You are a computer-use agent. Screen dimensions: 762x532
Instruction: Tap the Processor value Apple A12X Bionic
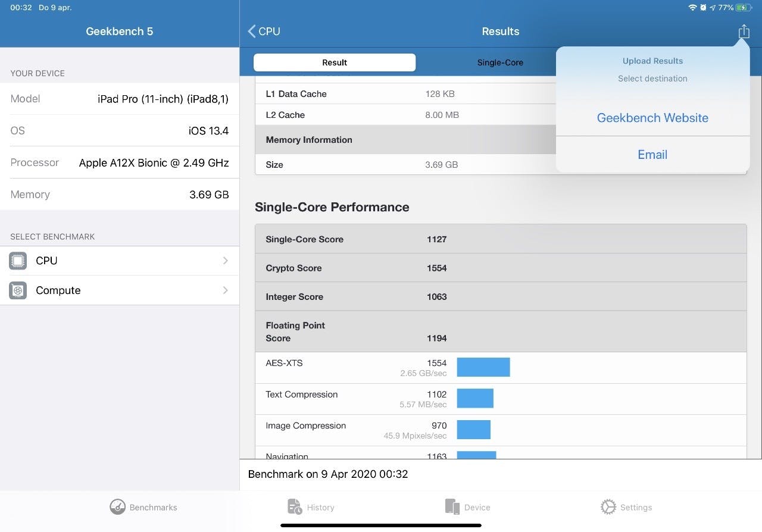point(154,162)
